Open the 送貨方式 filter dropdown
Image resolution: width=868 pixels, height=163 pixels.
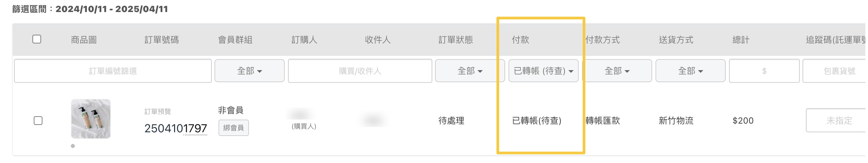(690, 71)
